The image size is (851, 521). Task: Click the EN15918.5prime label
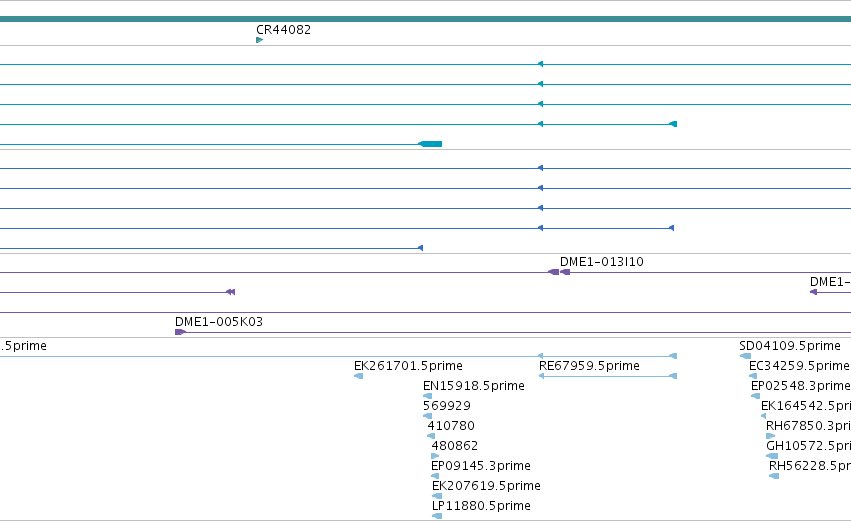(x=473, y=386)
